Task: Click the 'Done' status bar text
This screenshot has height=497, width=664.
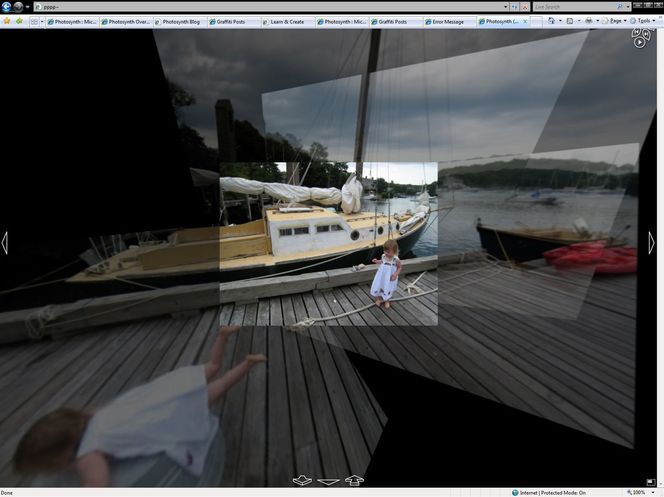Action: coord(6,493)
